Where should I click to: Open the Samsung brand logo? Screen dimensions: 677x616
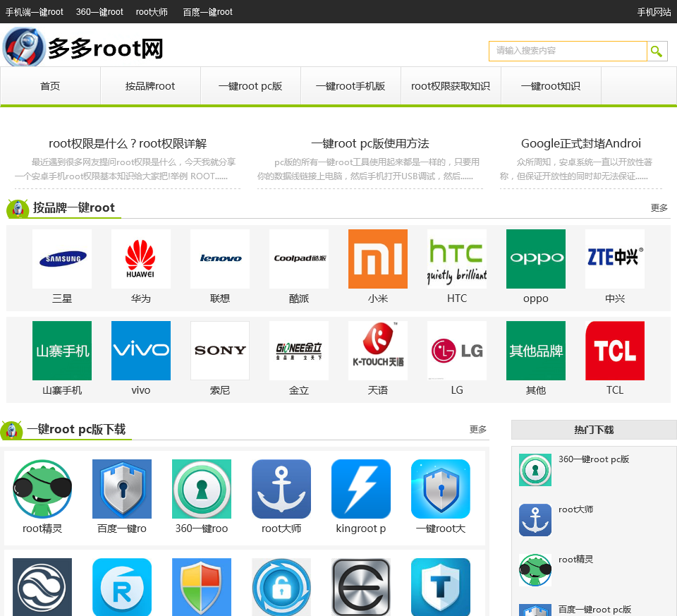click(x=62, y=259)
